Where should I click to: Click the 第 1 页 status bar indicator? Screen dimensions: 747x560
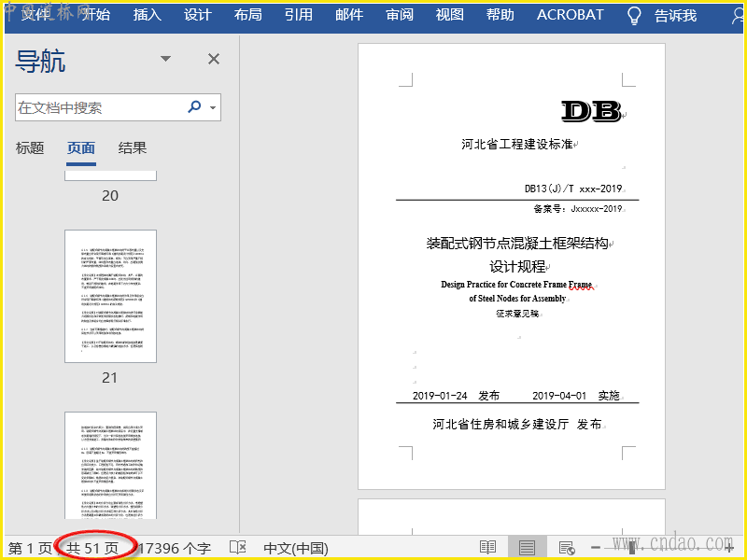30,549
